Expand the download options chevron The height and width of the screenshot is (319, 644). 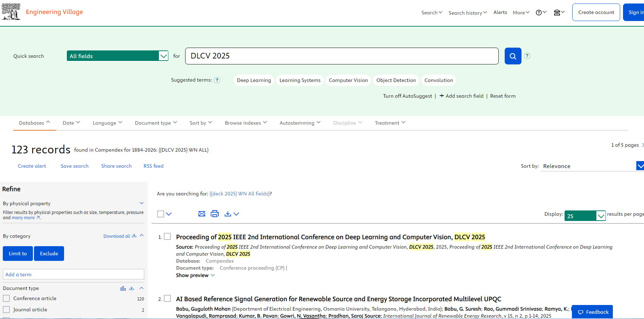click(x=236, y=214)
